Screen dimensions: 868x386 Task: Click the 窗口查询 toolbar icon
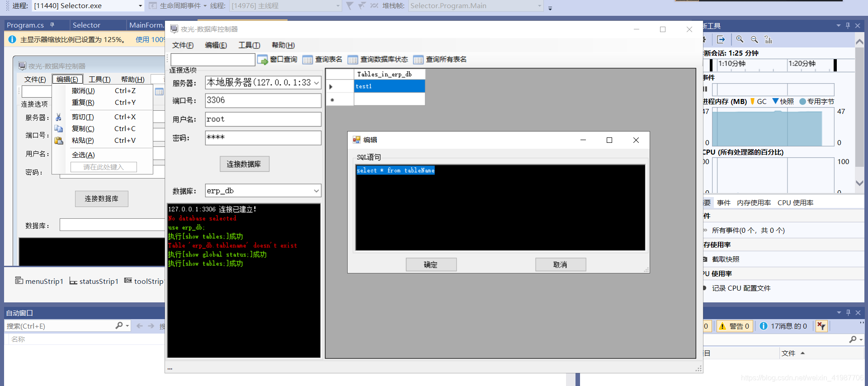pos(263,60)
